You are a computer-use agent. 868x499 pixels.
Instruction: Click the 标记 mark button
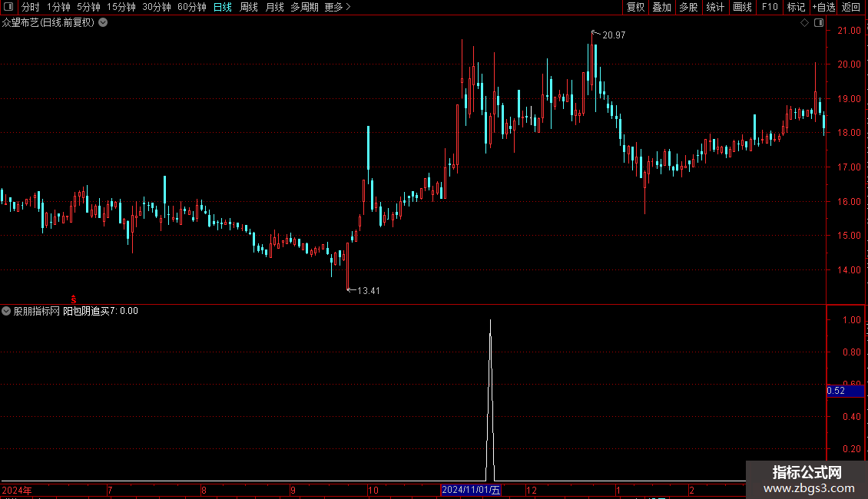(796, 7)
